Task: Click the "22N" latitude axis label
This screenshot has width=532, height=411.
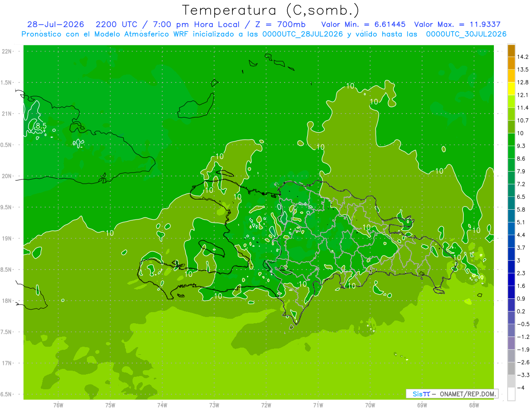Action: [x=7, y=51]
